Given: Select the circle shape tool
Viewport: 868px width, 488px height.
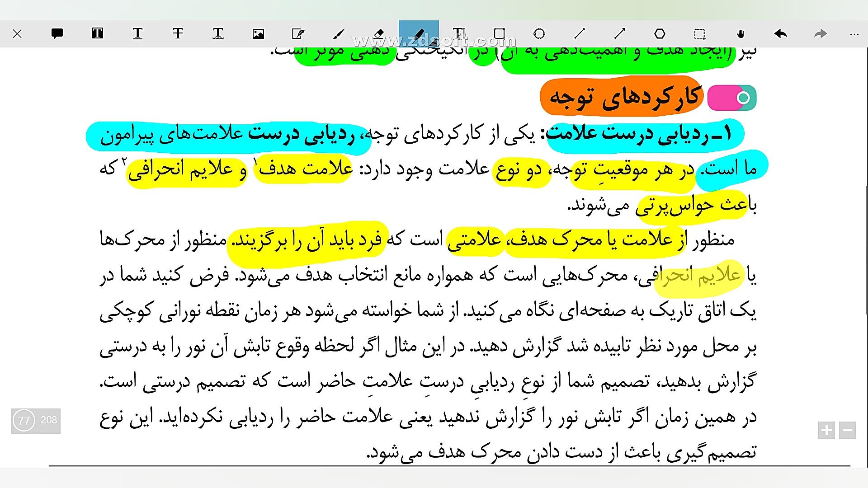Looking at the screenshot, I should (x=539, y=34).
